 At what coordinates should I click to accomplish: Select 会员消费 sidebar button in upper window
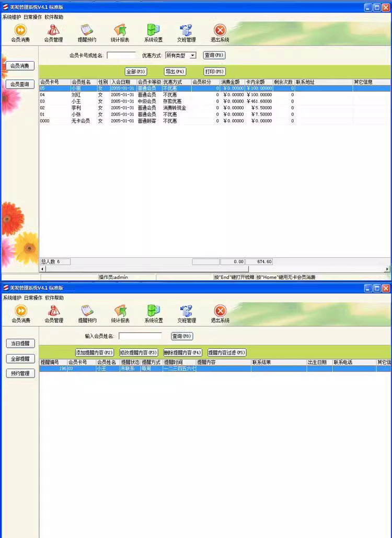click(x=20, y=65)
